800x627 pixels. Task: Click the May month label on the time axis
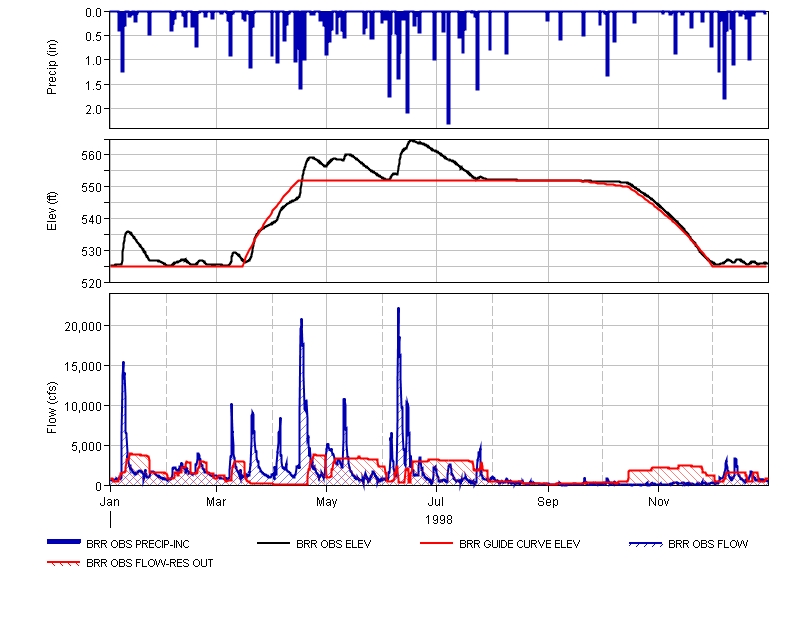[x=327, y=502]
